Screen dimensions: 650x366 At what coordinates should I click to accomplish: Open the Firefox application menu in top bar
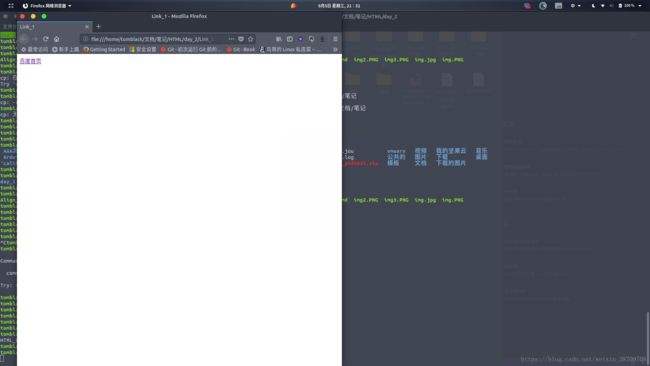pos(47,6)
